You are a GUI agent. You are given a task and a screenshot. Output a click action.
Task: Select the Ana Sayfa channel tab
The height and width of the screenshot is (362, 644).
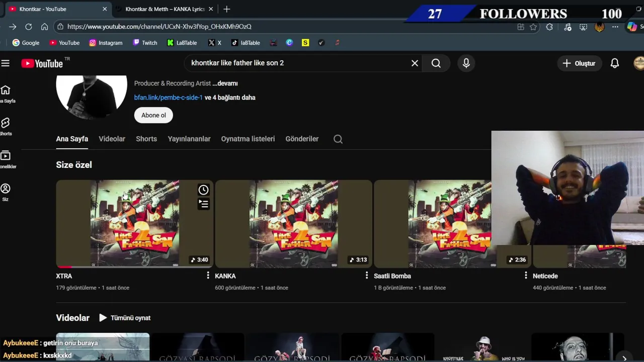(72, 139)
